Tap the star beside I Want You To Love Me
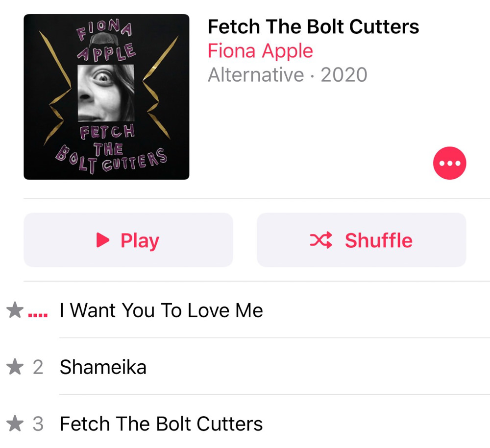The height and width of the screenshot is (448, 490). tap(15, 310)
